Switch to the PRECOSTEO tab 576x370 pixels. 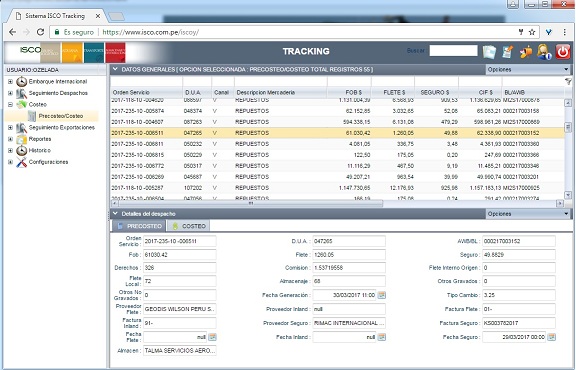pos(139,226)
